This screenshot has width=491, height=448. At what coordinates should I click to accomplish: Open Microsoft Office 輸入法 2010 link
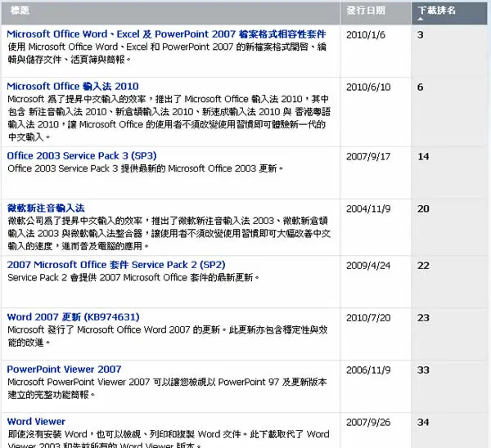(73, 87)
